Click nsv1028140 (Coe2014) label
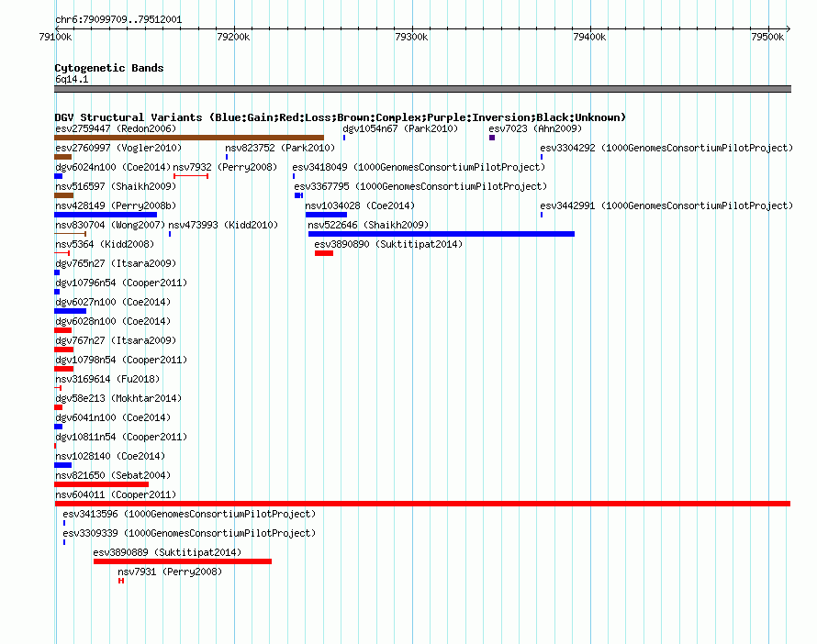The image size is (817, 644). (x=110, y=456)
